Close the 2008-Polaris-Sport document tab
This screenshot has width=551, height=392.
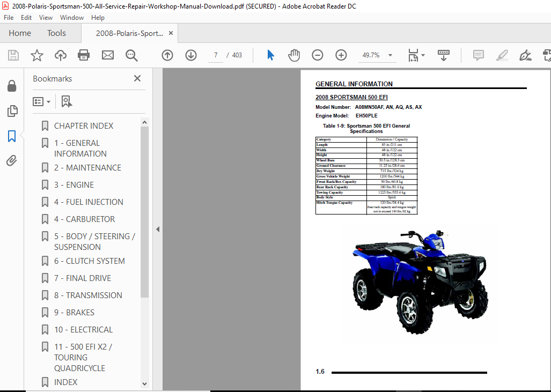pos(171,33)
